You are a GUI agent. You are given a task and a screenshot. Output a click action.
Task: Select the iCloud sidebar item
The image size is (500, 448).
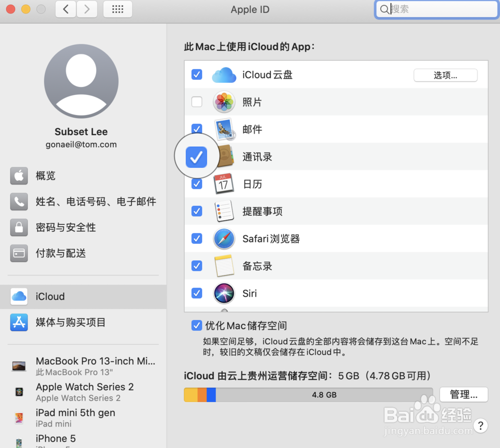(83, 297)
